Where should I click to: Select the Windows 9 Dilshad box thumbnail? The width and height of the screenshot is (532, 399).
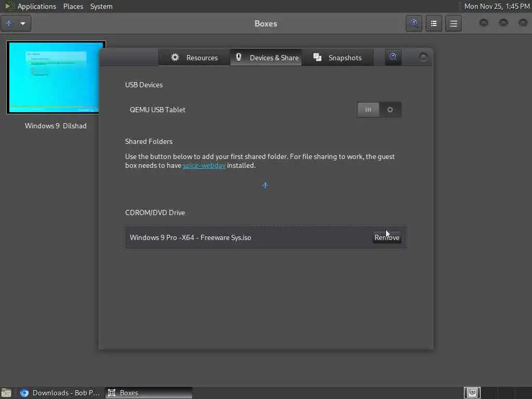tap(54, 77)
